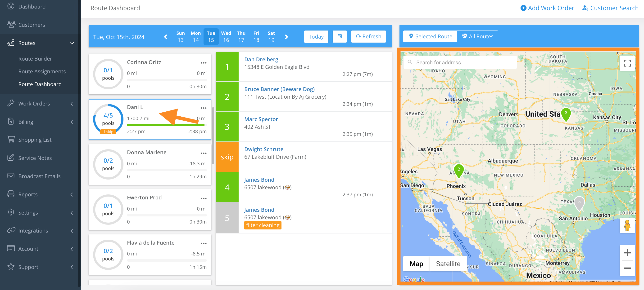Click the Today button
The width and height of the screenshot is (644, 290).
316,36
